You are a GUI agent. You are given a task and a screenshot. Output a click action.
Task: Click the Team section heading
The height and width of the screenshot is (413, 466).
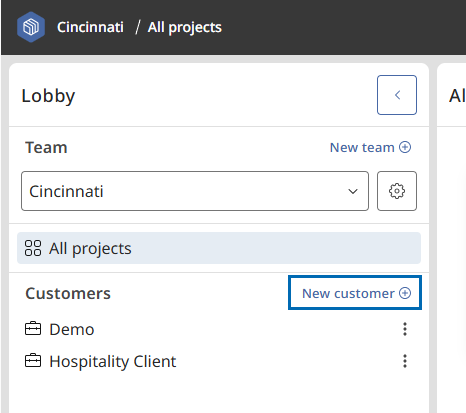click(x=46, y=148)
